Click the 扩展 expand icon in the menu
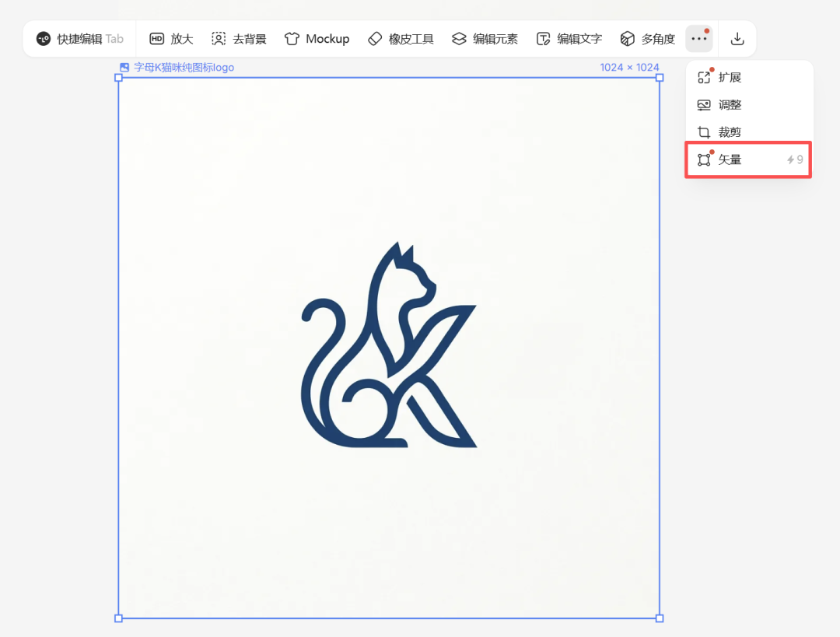 705,77
